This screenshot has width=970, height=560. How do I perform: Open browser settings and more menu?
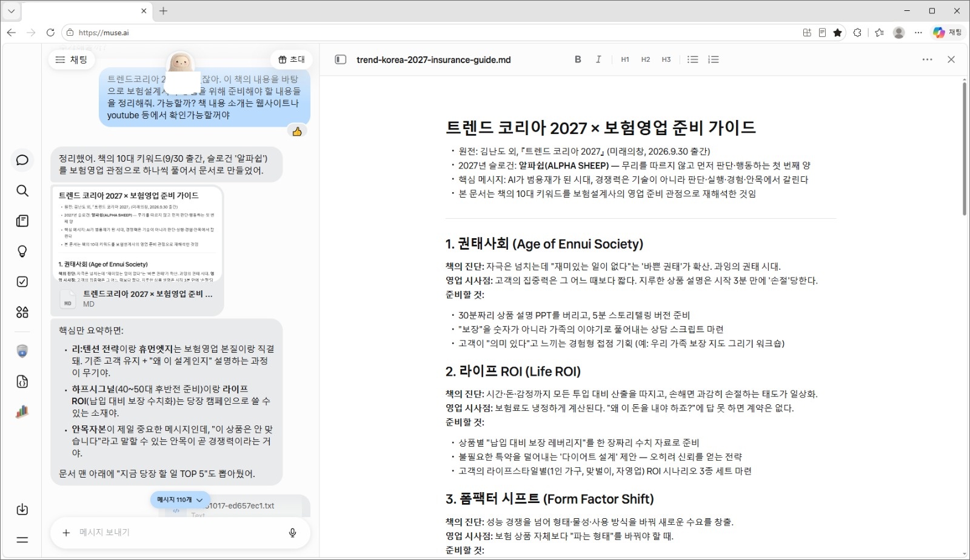pos(918,33)
